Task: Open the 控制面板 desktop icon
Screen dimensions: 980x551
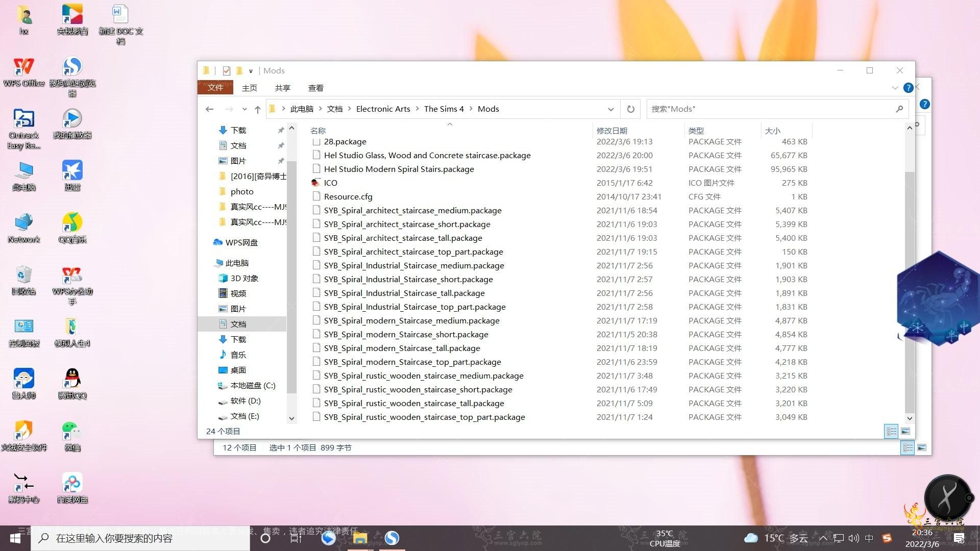Action: coord(23,332)
